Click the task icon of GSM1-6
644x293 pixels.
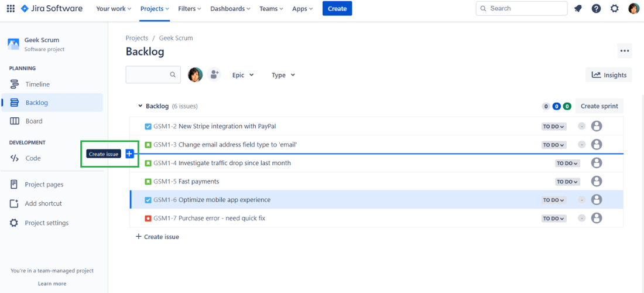pyautogui.click(x=148, y=200)
